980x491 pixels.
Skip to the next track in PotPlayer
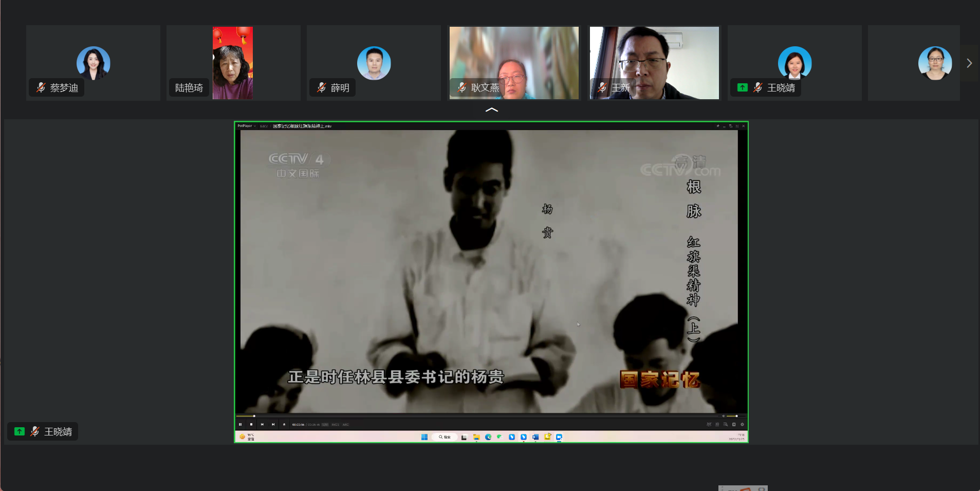(273, 424)
